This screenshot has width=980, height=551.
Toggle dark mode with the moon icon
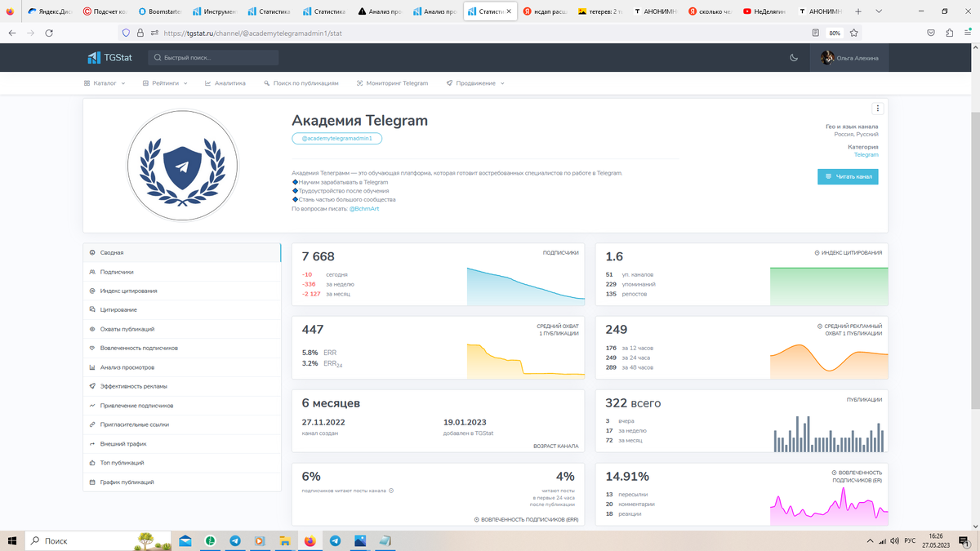tap(793, 58)
